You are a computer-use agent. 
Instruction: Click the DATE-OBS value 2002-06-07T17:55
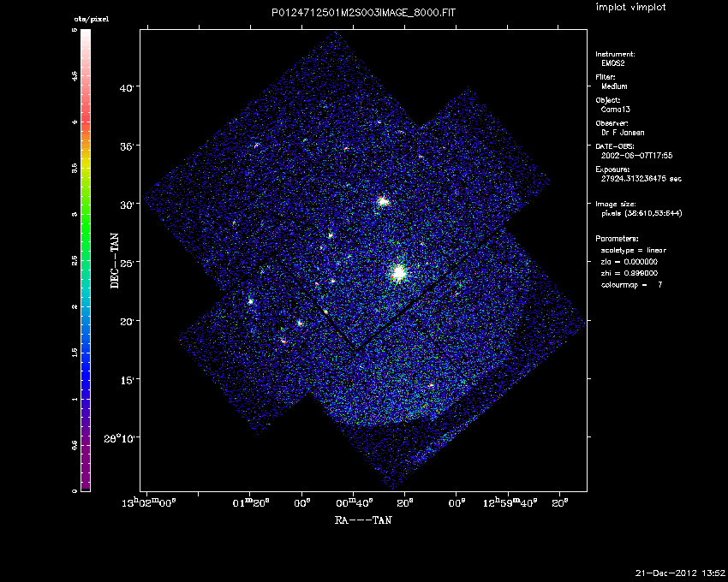point(636,156)
